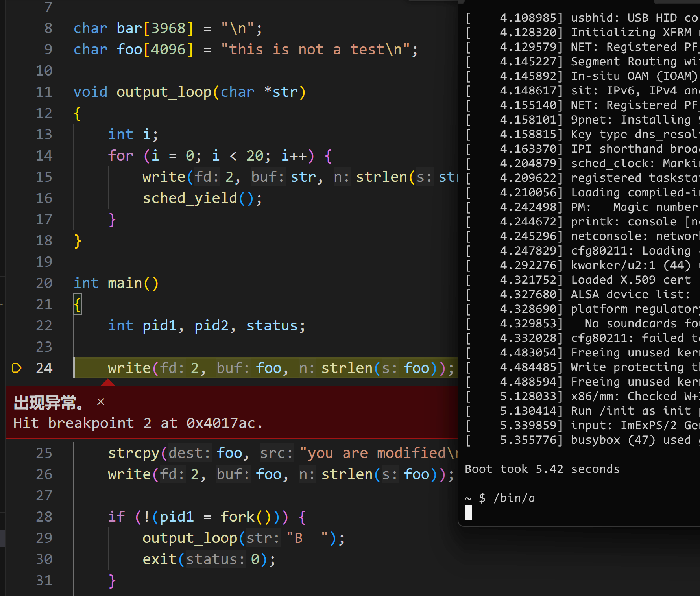Click line number 8 in gutter
The height and width of the screenshot is (596, 700).
(48, 28)
